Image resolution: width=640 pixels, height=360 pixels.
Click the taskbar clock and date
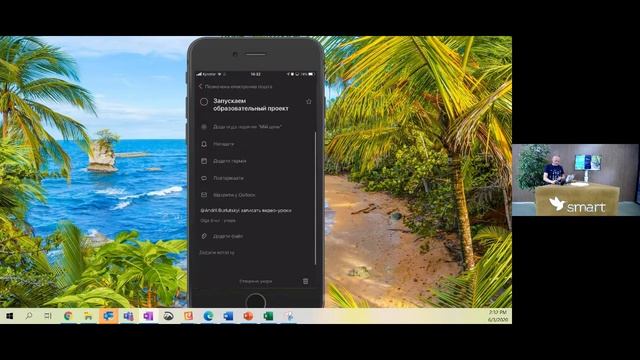coord(498,316)
